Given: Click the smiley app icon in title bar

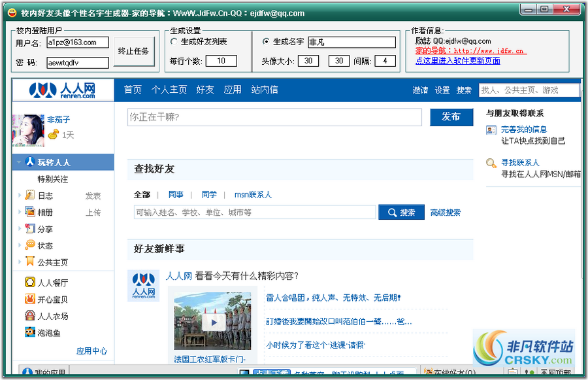Looking at the screenshot, I should [12, 13].
